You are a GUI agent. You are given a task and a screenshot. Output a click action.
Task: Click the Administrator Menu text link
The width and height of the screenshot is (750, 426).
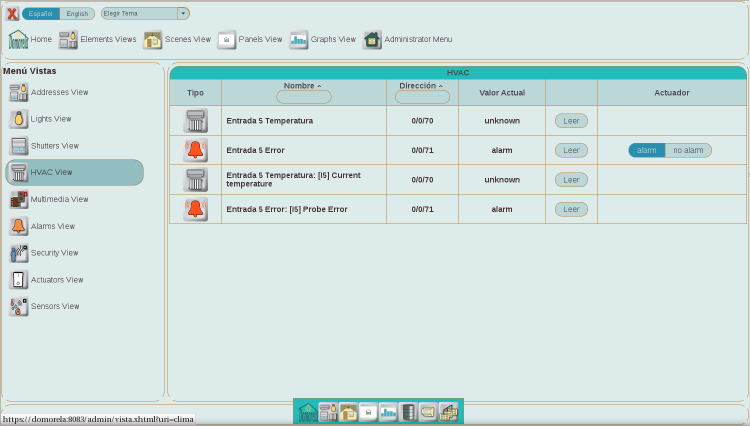click(418, 39)
